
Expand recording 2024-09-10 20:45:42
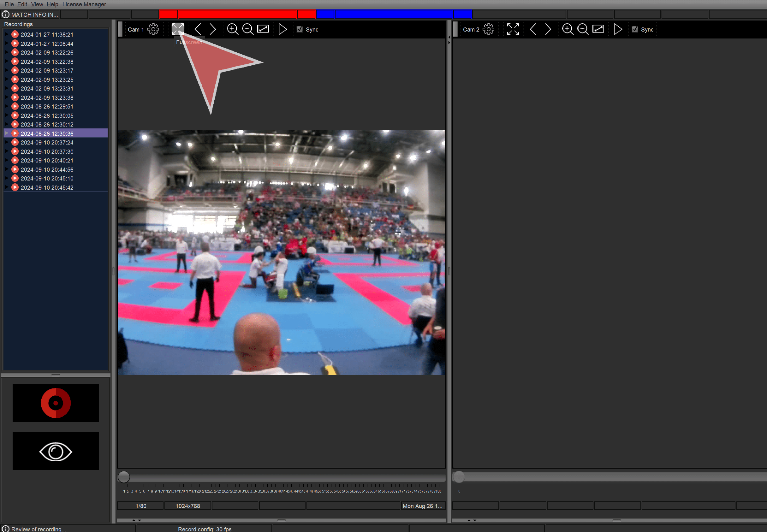point(7,187)
